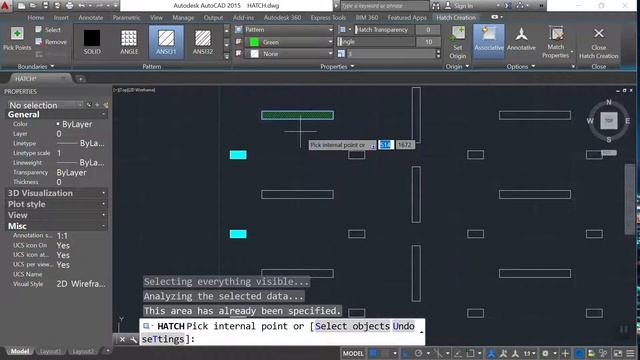Click the hatch Angle value field
Image resolution: width=640 pixels, height=360 pixels.
tap(428, 42)
